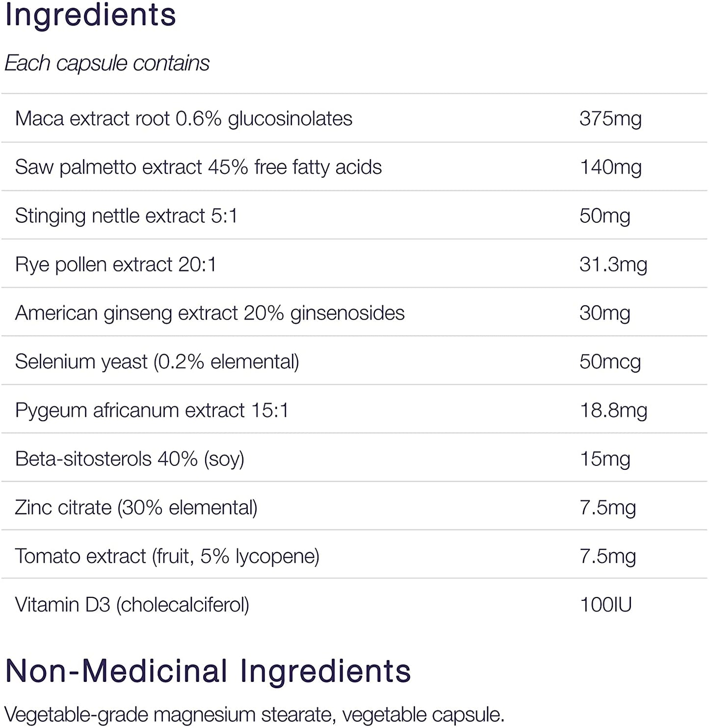Click the 140mg dosage value
The width and height of the screenshot is (709, 728).
610,167
